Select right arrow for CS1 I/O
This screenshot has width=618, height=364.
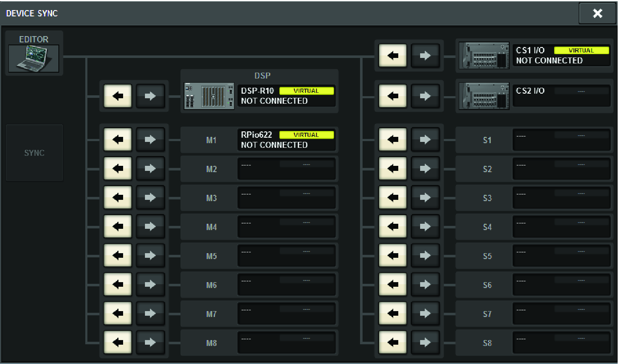pos(425,55)
